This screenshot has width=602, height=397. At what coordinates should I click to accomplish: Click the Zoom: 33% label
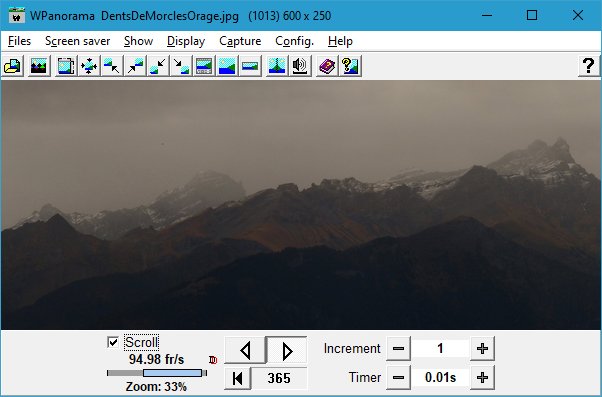click(x=156, y=386)
